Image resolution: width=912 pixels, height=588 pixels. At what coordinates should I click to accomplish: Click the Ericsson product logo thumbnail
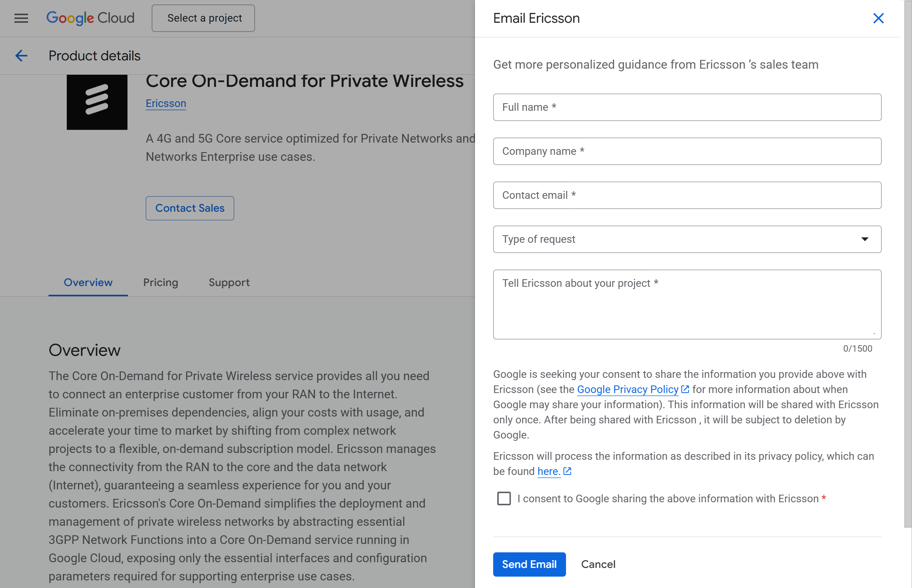tap(97, 102)
